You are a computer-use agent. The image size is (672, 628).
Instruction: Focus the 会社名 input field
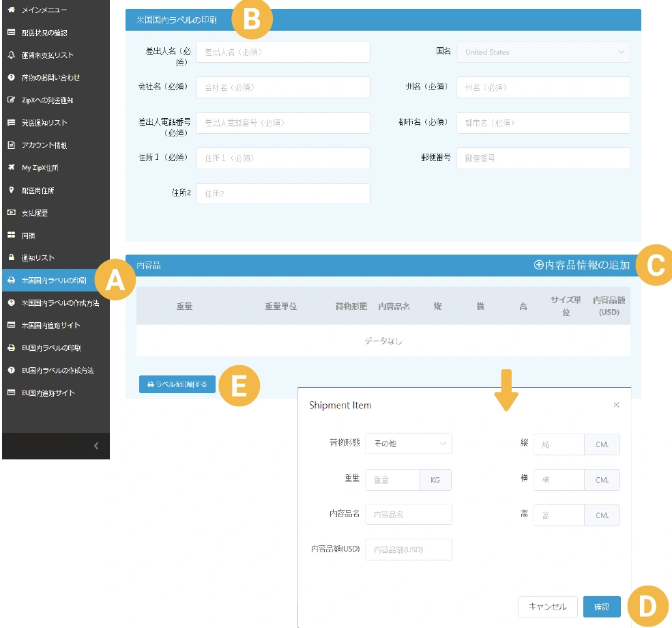coord(283,87)
